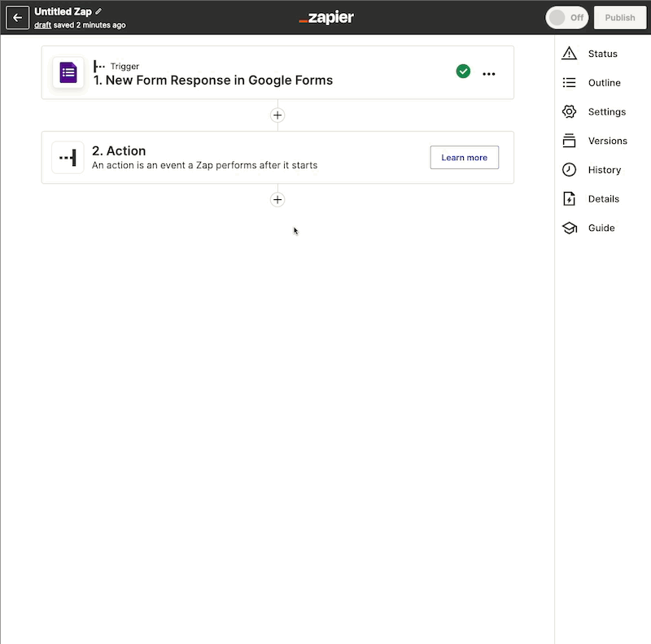
Task: Click the Untitled Zap title
Action: point(63,11)
